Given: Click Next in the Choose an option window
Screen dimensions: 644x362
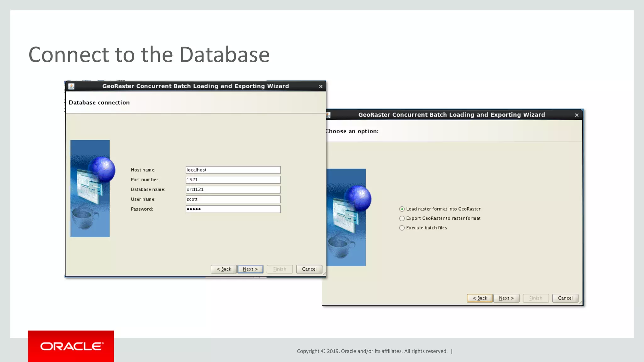Looking at the screenshot, I should 506,298.
